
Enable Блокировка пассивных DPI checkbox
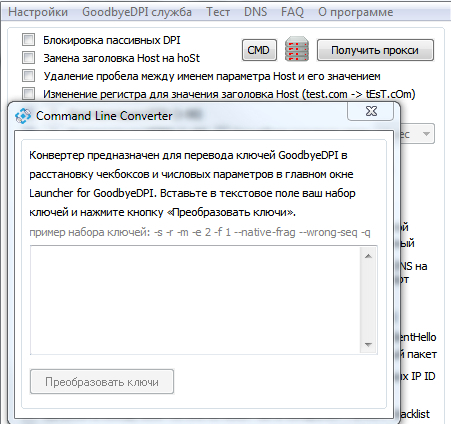click(28, 40)
